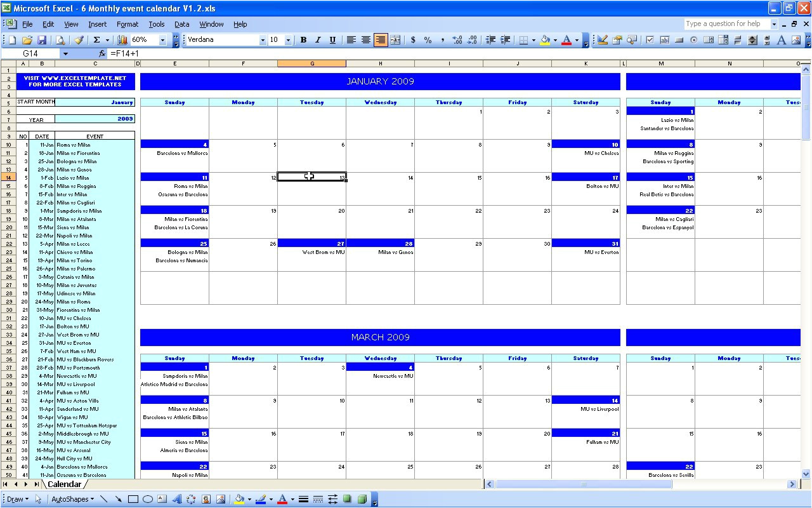Viewport: 812px width, 508px height.
Task: Click the Merge and Center icon
Action: pyautogui.click(x=395, y=40)
